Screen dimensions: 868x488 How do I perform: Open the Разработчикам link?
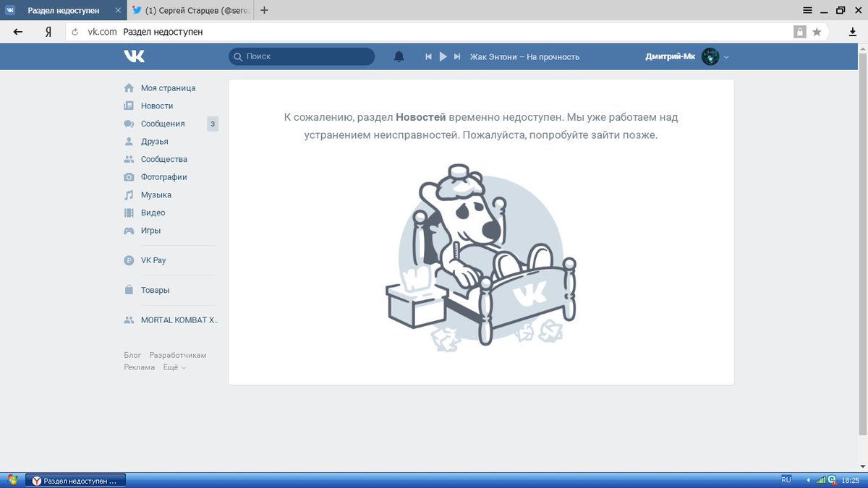177,355
